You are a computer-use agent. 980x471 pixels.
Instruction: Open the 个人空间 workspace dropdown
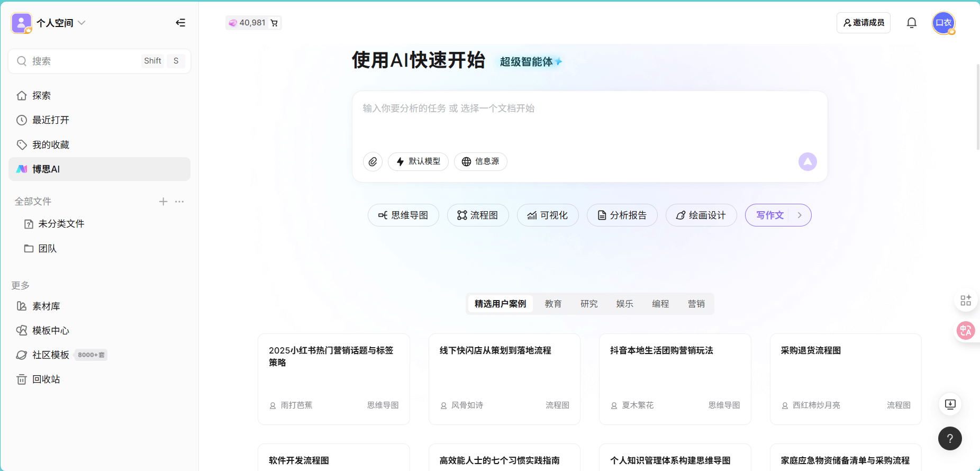point(60,23)
